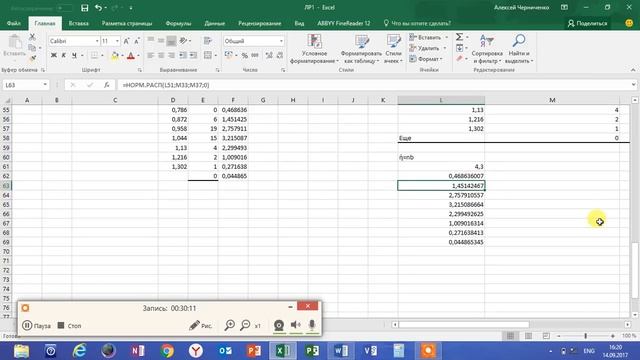Open Найти и выделить menu
Screen dimensions: 640x360
(x=519, y=49)
